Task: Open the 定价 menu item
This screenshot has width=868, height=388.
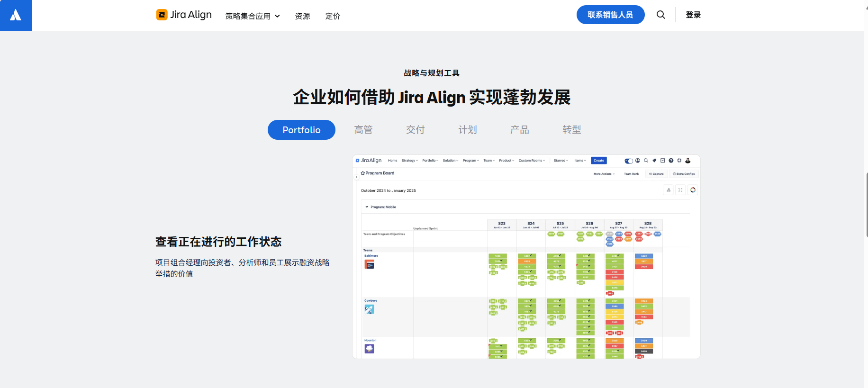Action: 333,16
